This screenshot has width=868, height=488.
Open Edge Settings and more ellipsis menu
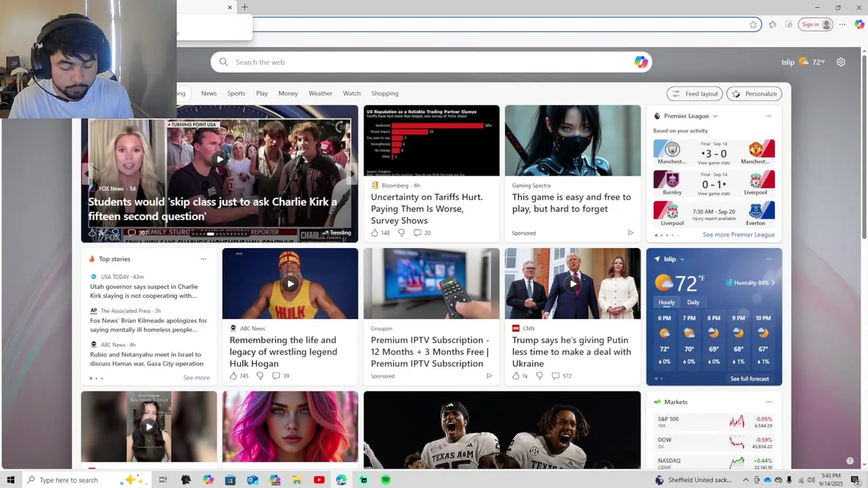[x=842, y=24]
